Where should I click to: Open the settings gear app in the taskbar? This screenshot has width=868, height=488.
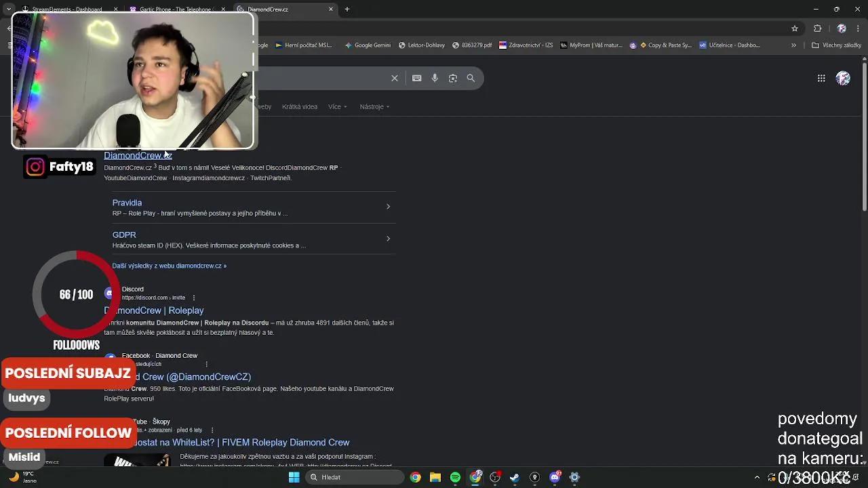pyautogui.click(x=574, y=477)
